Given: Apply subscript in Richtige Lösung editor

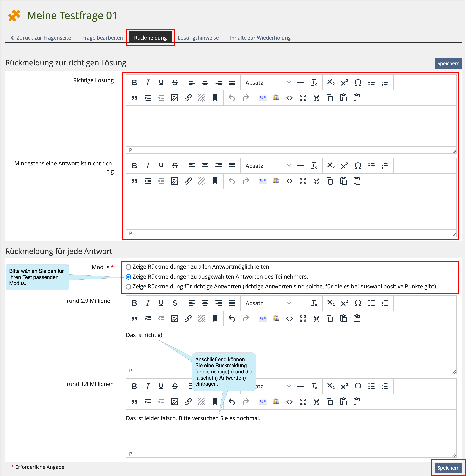Looking at the screenshot, I should (331, 83).
